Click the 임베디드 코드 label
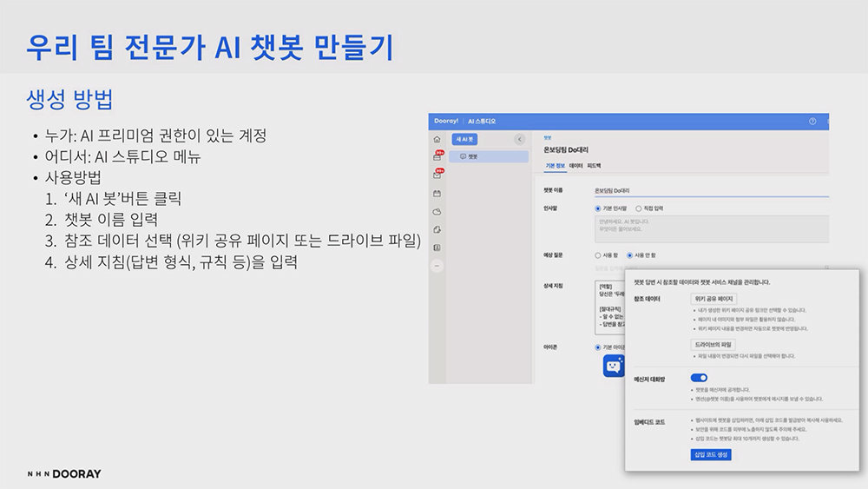868x489 pixels. pyautogui.click(x=648, y=422)
